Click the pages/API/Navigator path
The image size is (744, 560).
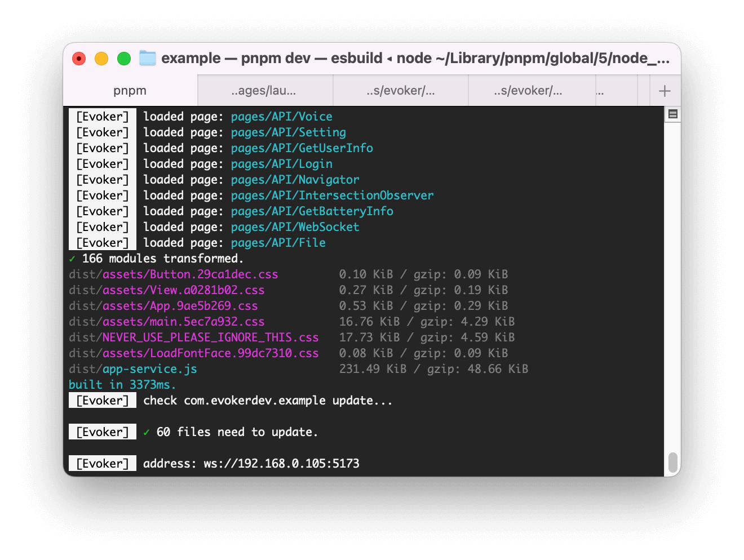pyautogui.click(x=295, y=180)
